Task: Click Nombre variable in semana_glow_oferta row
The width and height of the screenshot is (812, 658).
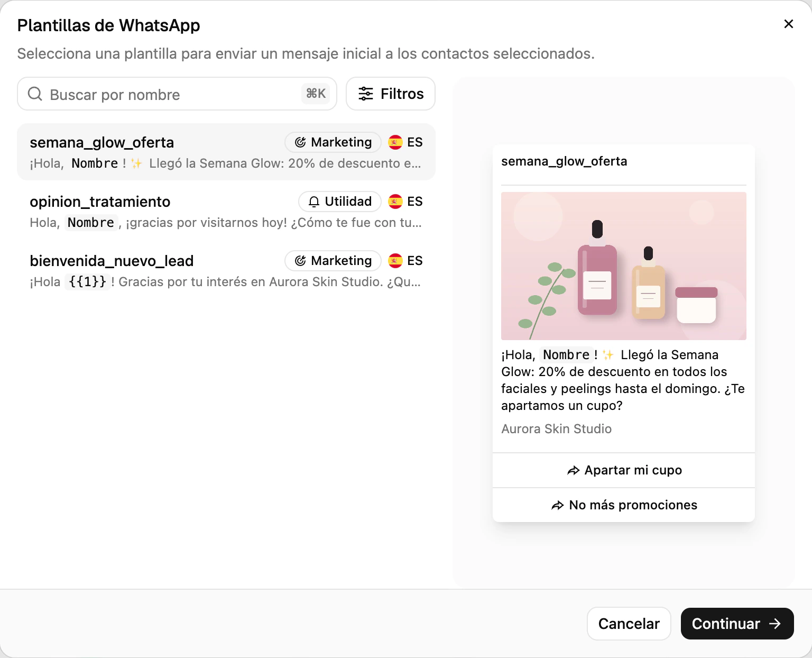Action: (95, 163)
